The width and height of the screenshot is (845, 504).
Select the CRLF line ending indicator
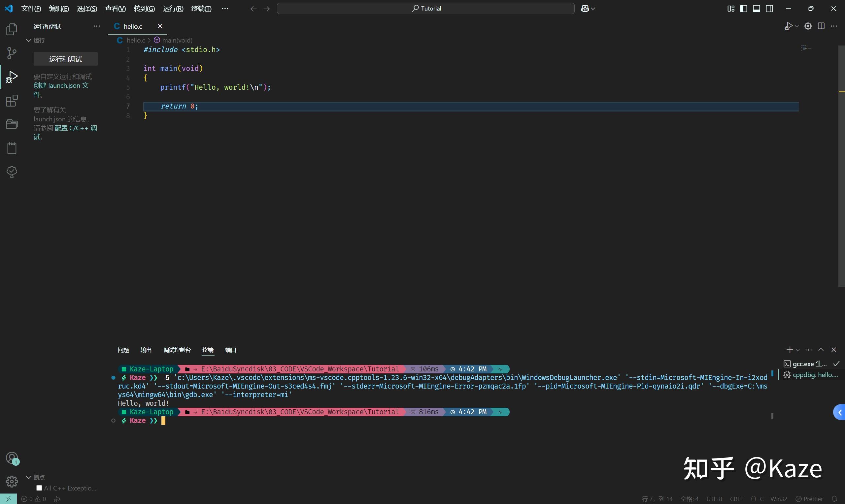point(736,499)
